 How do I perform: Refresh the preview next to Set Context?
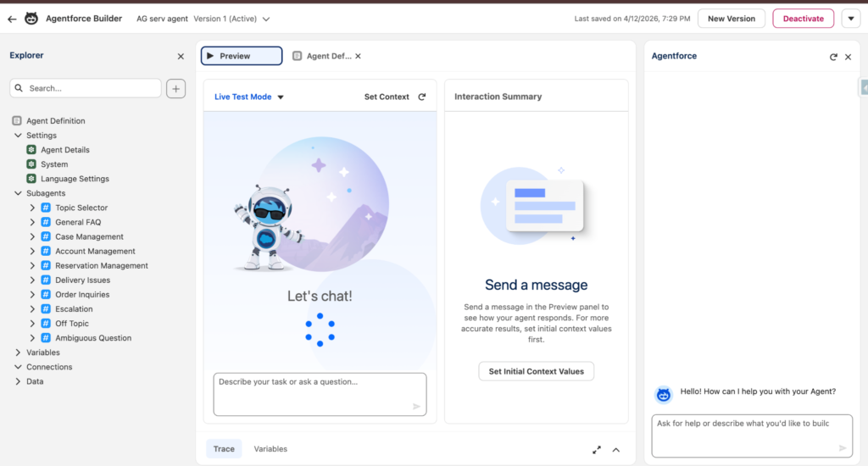[x=422, y=97]
